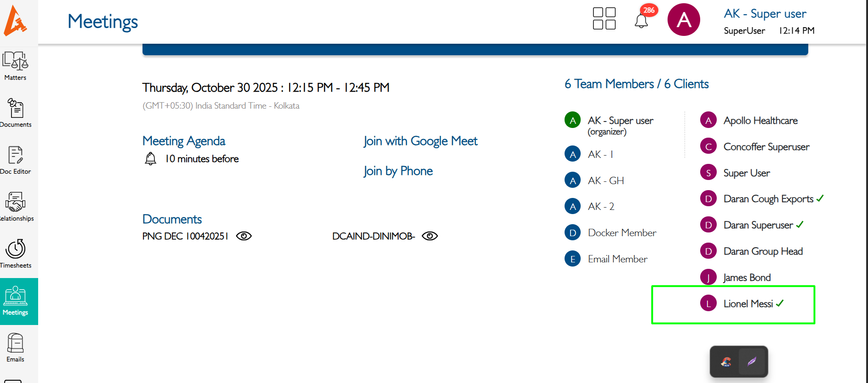Select the Meetings tab in the sidebar
Viewport: 868px width, 383px height.
pos(16,301)
